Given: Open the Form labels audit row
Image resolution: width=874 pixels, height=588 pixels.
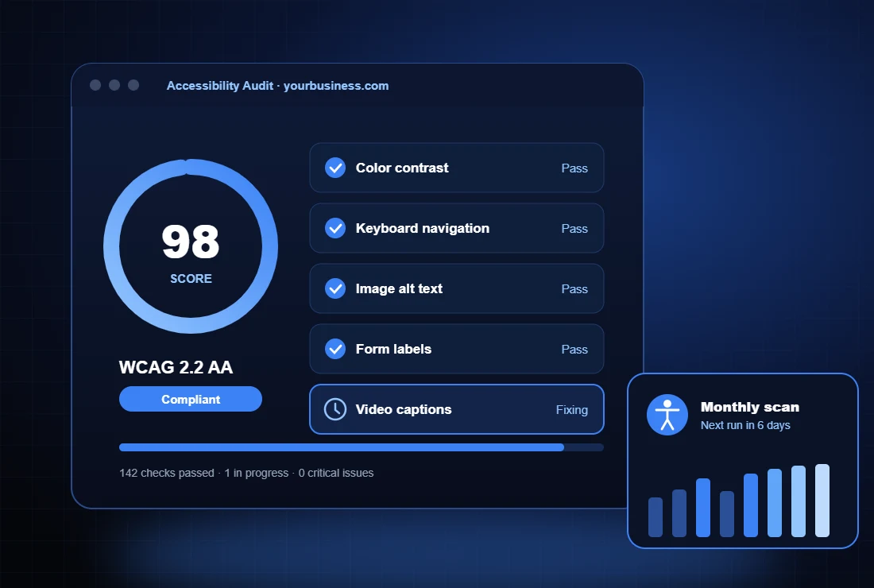Looking at the screenshot, I should click(x=457, y=349).
